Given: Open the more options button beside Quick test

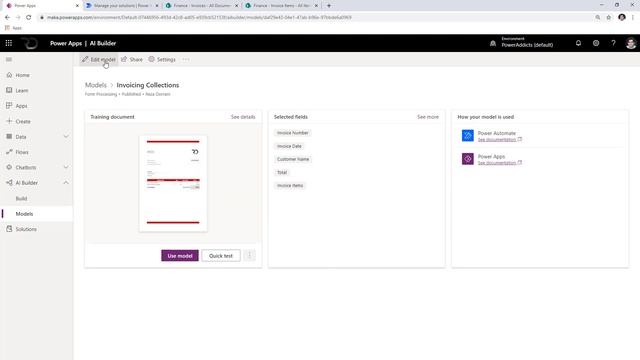Looking at the screenshot, I should [249, 256].
